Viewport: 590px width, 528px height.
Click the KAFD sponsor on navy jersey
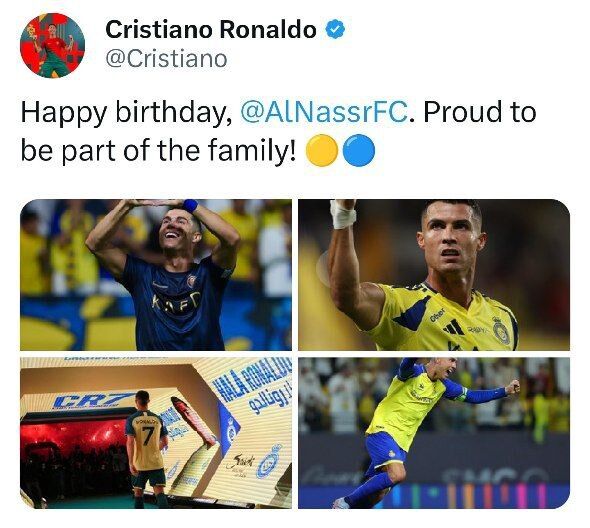pyautogui.click(x=176, y=301)
